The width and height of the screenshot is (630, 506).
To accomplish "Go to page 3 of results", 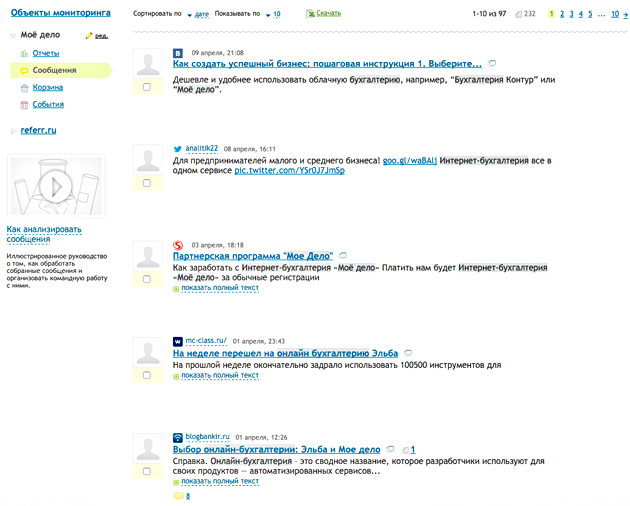I will point(571,14).
